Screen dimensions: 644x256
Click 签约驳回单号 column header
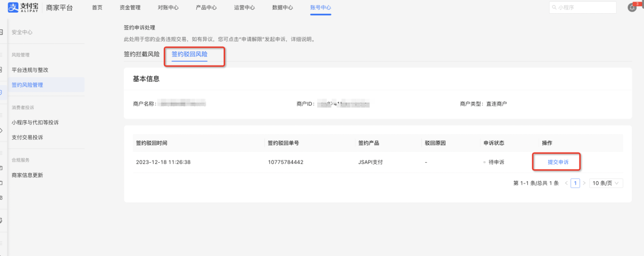click(283, 143)
